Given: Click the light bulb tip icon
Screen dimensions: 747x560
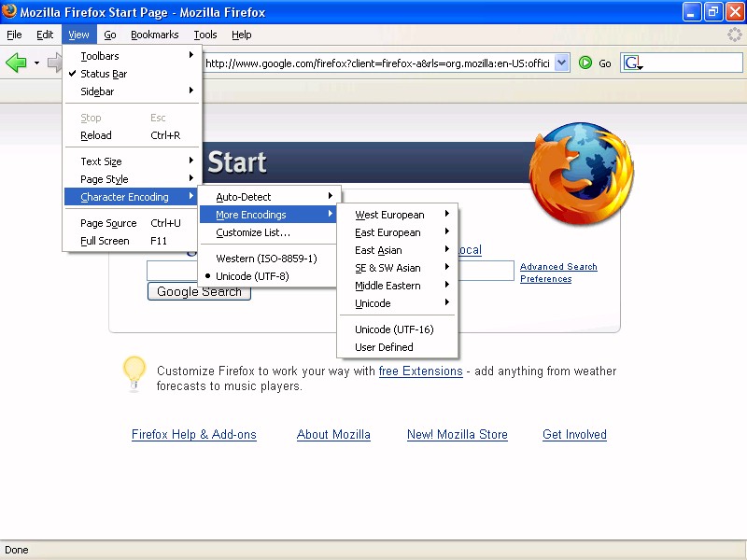Looking at the screenshot, I should pyautogui.click(x=134, y=373).
